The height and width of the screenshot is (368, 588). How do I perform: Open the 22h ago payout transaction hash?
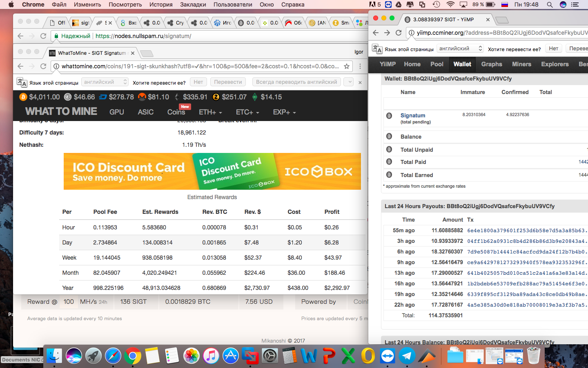(x=527, y=305)
